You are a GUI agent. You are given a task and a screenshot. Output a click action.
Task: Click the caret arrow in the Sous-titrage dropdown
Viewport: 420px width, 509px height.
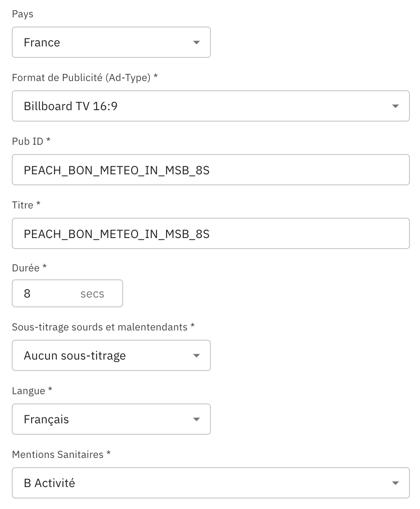[196, 356]
